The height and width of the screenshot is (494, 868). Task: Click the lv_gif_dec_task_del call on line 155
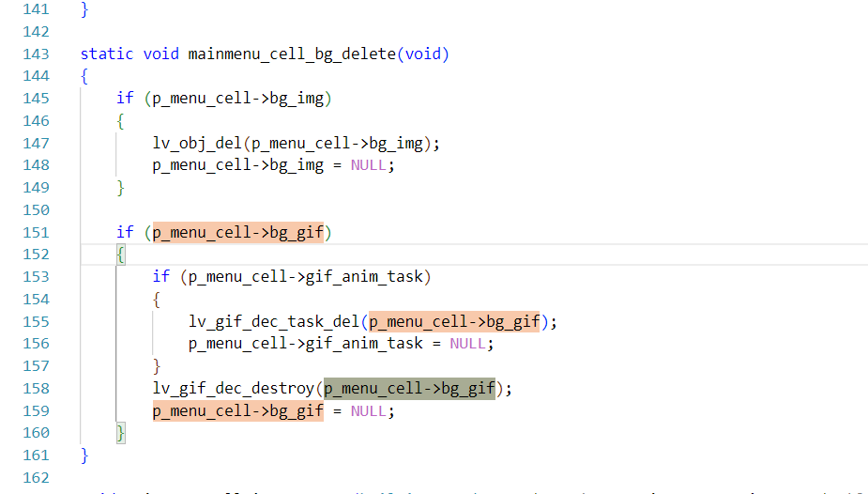click(x=273, y=321)
